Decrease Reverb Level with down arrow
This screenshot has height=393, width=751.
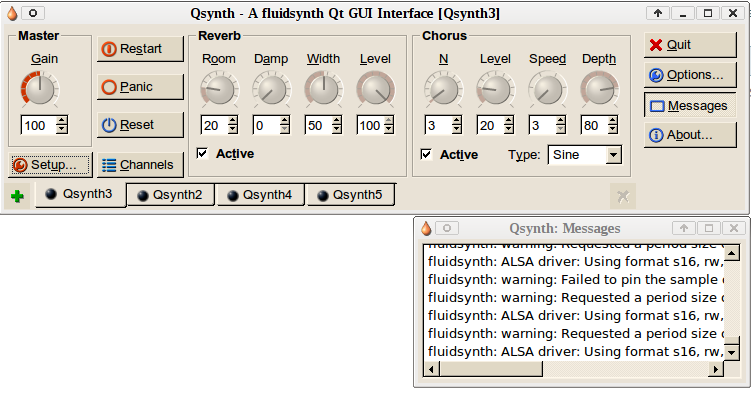(389, 130)
